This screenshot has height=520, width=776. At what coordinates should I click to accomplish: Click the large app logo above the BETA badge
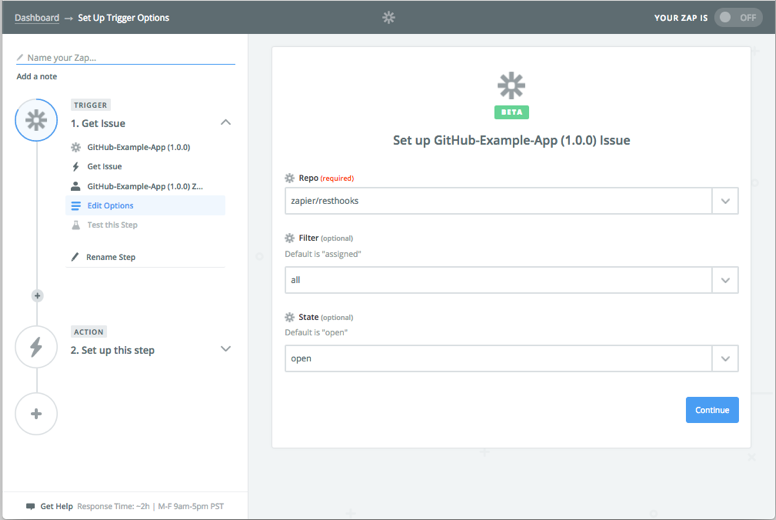pos(511,86)
